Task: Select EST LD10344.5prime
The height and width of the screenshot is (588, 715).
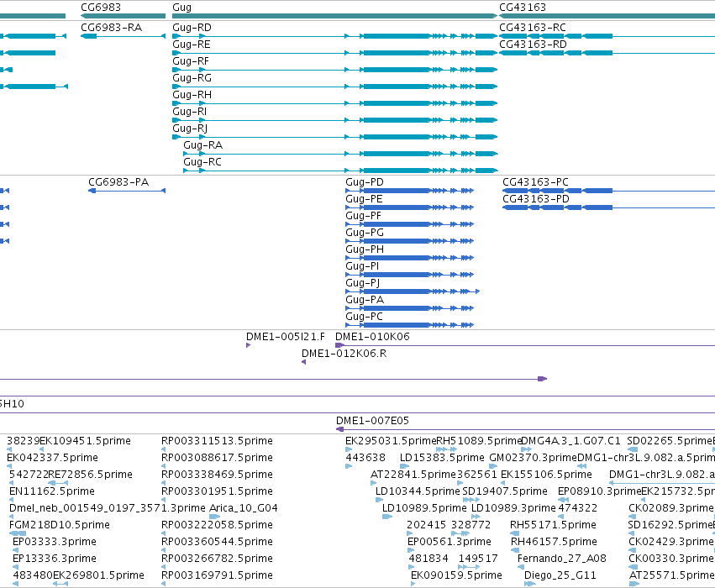Action: click(x=418, y=491)
